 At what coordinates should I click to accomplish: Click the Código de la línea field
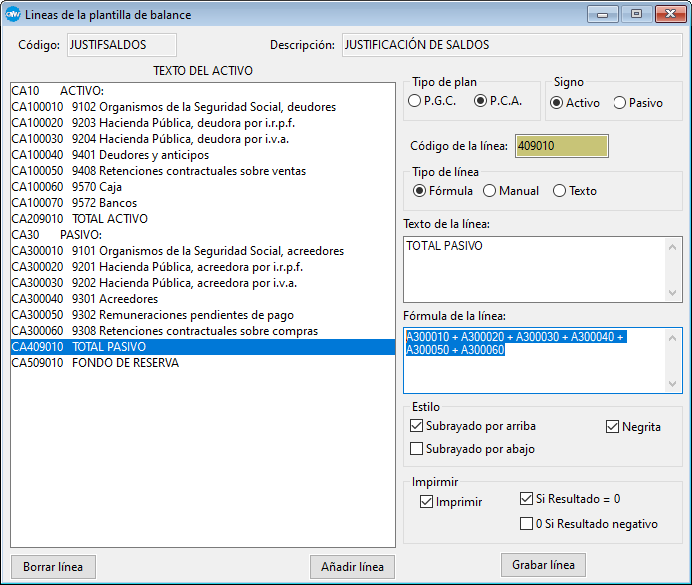(x=561, y=146)
